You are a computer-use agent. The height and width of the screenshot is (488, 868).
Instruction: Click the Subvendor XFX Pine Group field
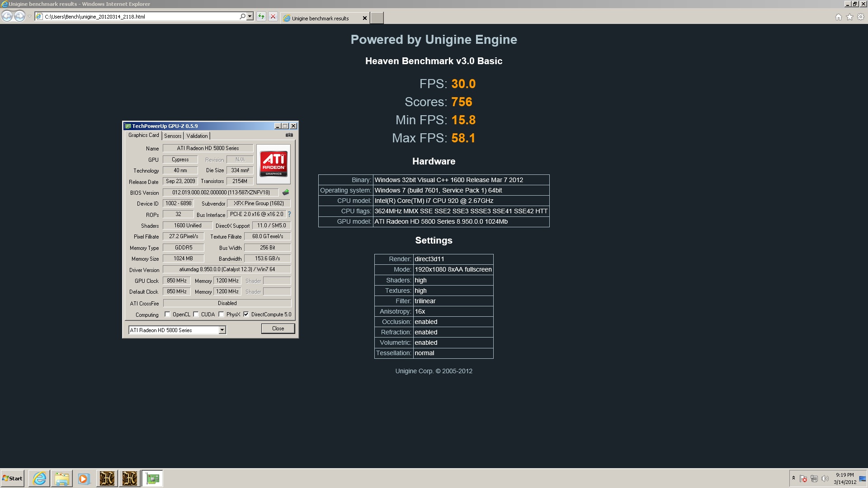pyautogui.click(x=259, y=203)
